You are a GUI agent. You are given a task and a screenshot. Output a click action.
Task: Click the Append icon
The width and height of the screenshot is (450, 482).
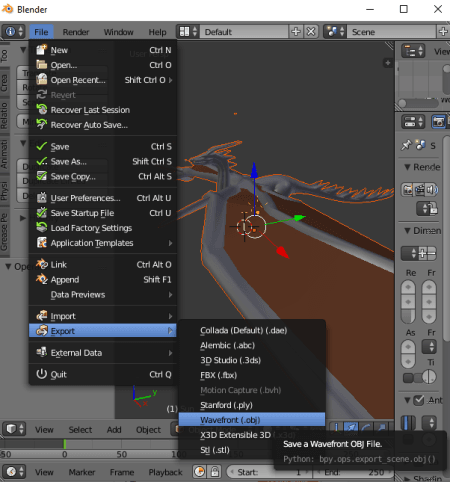click(42, 279)
